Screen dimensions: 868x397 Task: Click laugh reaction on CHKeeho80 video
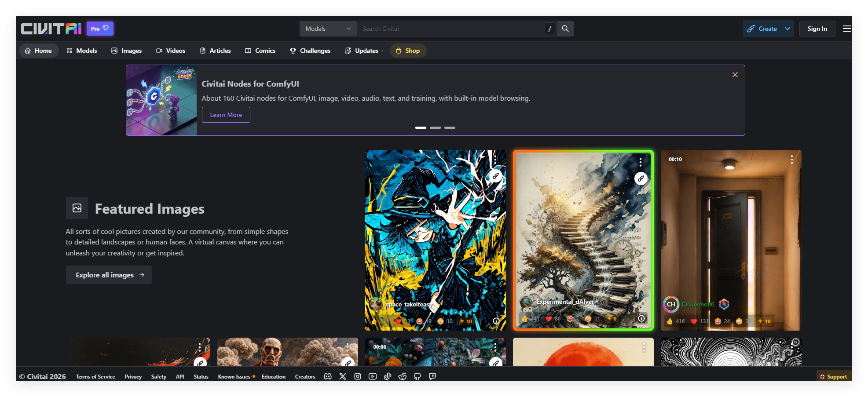[722, 321]
